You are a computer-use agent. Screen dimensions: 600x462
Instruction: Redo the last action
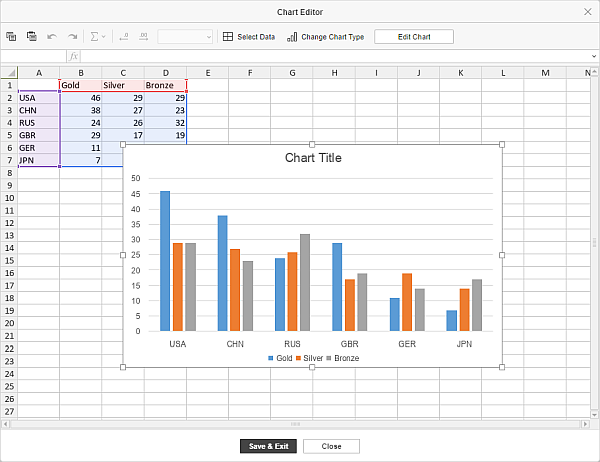pyautogui.click(x=72, y=36)
